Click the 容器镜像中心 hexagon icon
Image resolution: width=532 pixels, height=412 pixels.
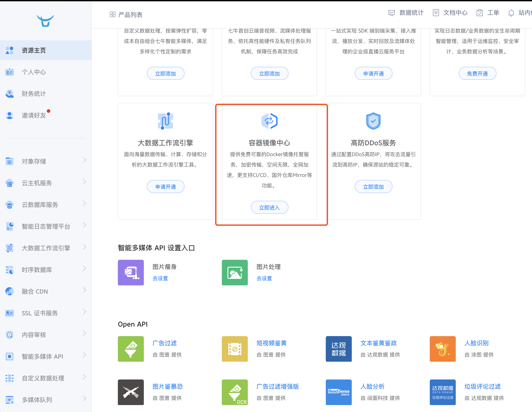point(269,121)
